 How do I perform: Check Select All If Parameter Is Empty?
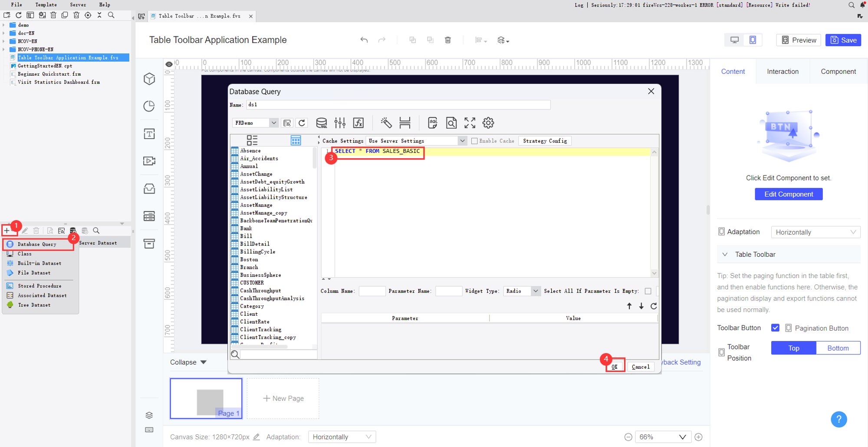[648, 291]
